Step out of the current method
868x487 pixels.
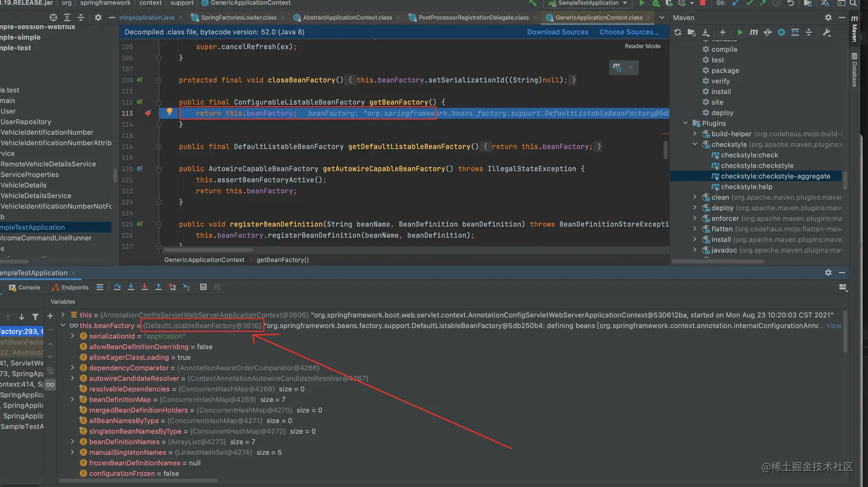click(x=158, y=287)
